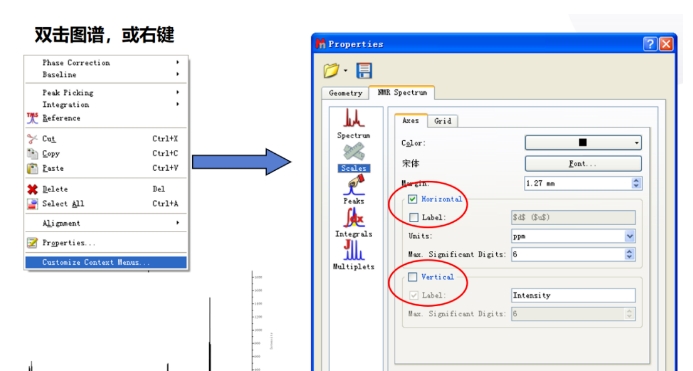Switch to the Geometry tab
Image resolution: width=693 pixels, height=371 pixels.
point(345,93)
